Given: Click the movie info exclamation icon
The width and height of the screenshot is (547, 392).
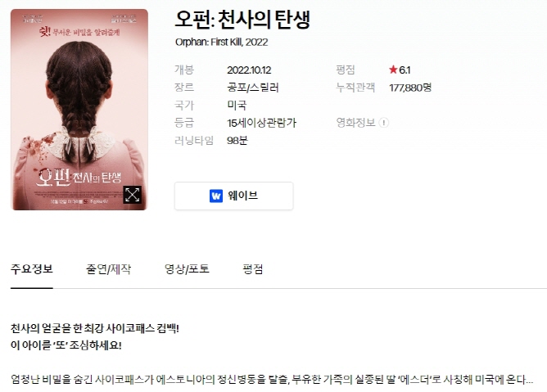Looking at the screenshot, I should (x=384, y=123).
